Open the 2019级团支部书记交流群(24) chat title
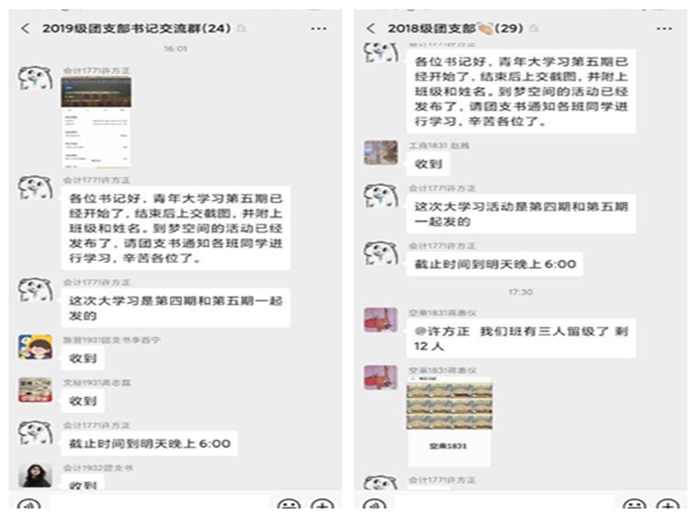Image resolution: width=697 pixels, height=520 pixels. pyautogui.click(x=136, y=28)
